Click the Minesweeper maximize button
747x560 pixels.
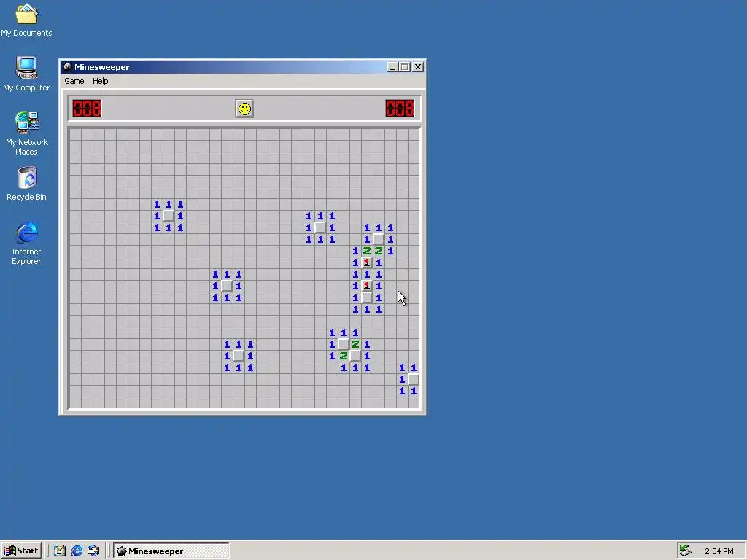point(405,67)
